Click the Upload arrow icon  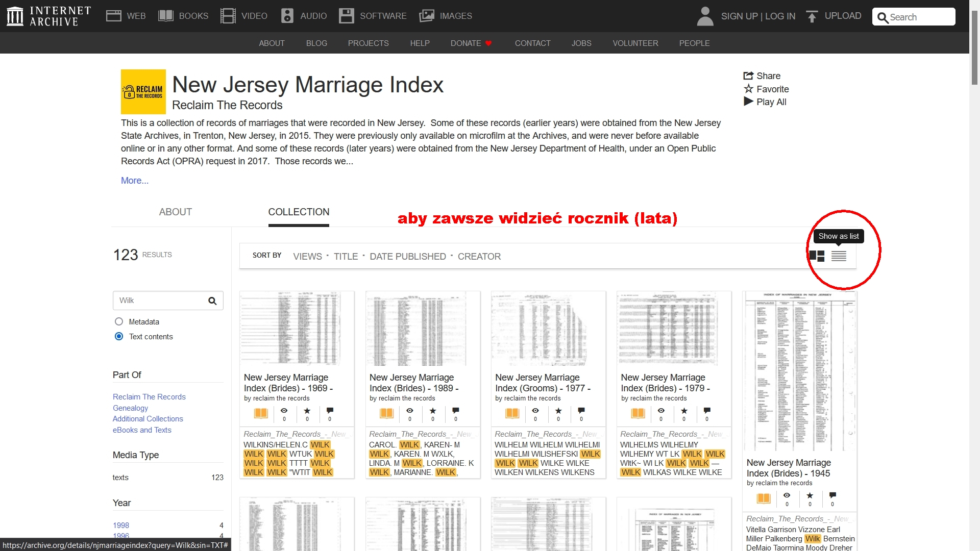[812, 16]
